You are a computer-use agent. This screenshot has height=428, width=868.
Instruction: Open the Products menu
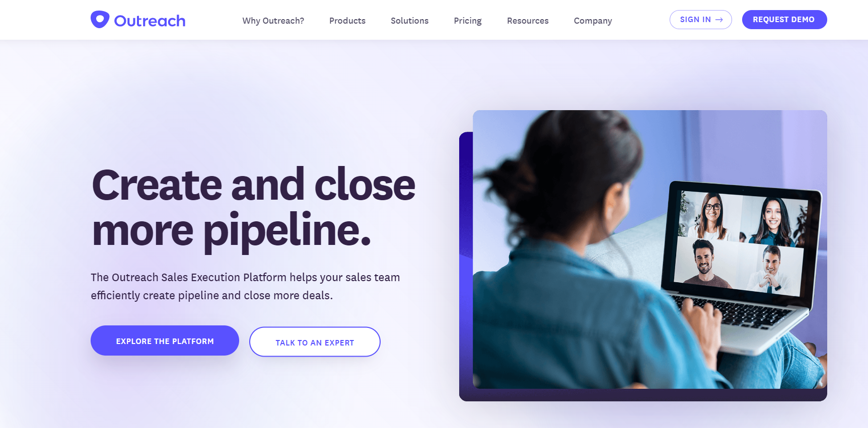[347, 21]
